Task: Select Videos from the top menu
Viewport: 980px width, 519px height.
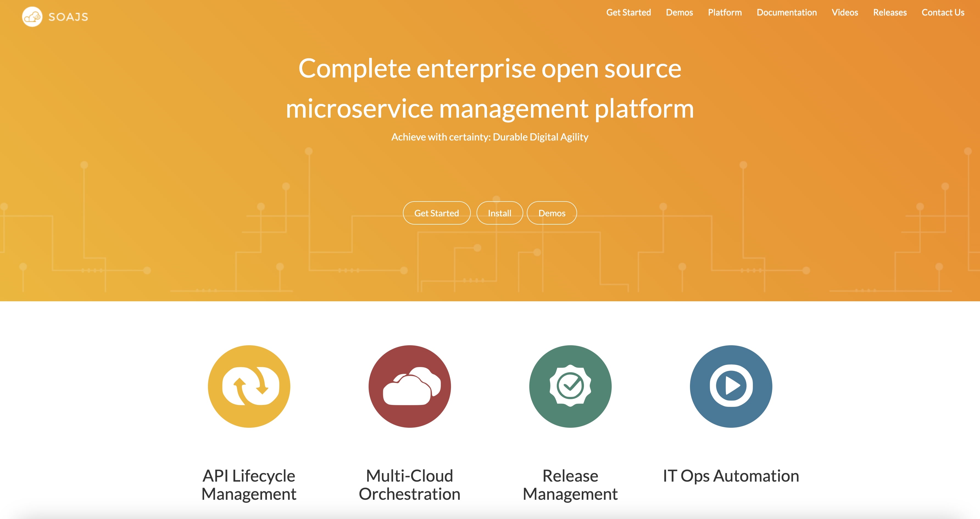Action: tap(845, 13)
